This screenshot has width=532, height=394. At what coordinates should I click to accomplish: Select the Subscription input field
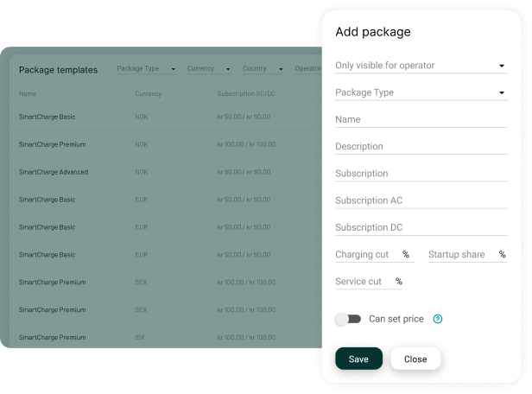421,174
